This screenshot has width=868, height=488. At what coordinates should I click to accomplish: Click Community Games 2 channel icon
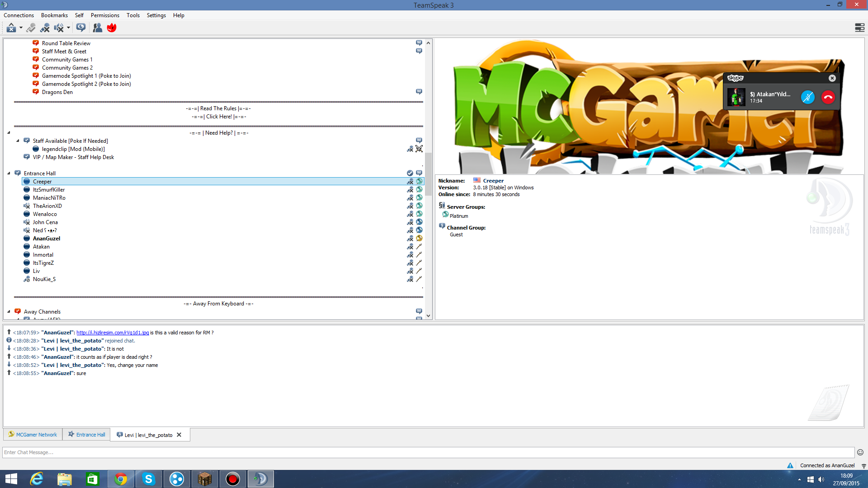click(x=36, y=67)
